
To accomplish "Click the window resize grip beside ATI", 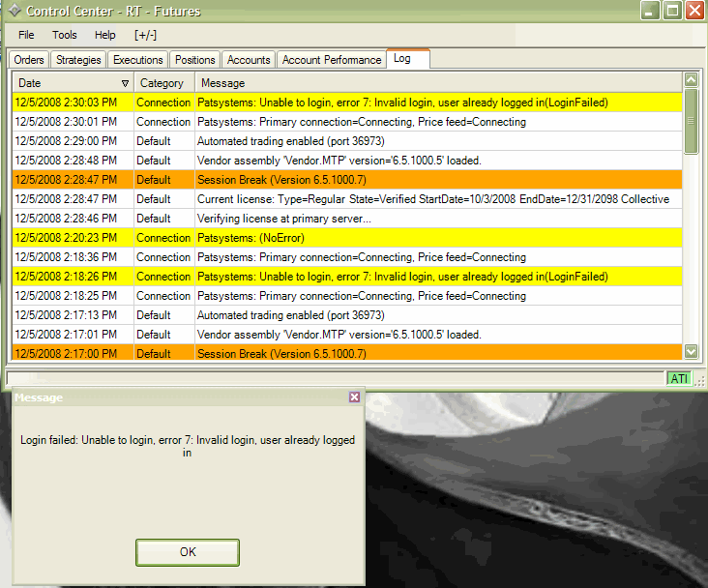I will point(699,381).
